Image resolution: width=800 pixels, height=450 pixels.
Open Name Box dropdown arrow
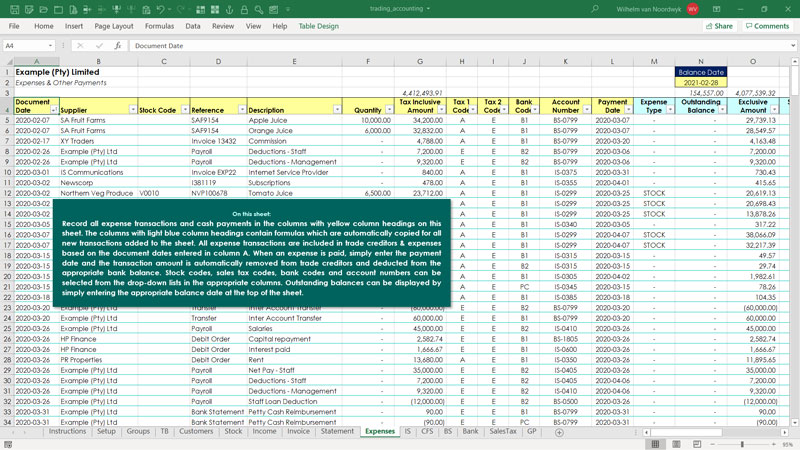click(50, 45)
